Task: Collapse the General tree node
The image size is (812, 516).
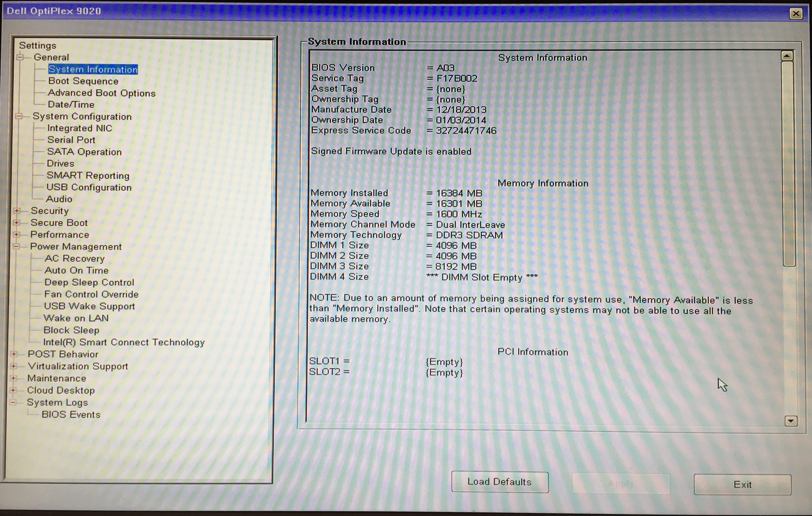Action: point(20,57)
